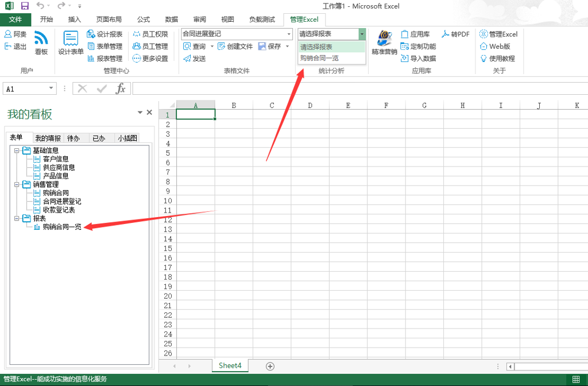Viewport: 588px width, 386px height.
Task: Click the Undo arrow in title bar
Action: [x=40, y=6]
